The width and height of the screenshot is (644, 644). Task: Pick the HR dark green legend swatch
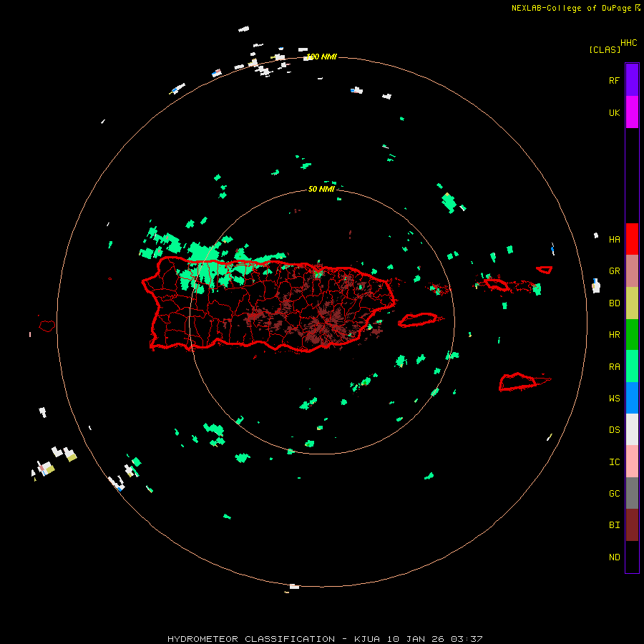pos(632,335)
